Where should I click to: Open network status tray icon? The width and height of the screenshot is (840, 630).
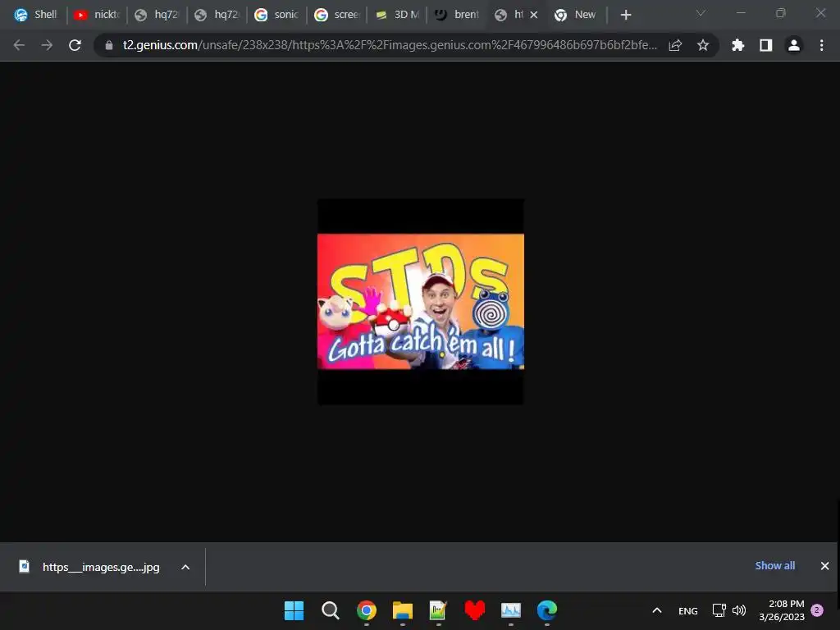click(x=719, y=610)
